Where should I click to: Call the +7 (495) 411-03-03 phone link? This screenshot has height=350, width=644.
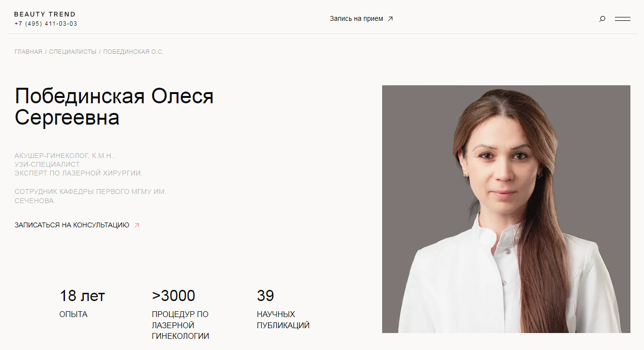pyautogui.click(x=46, y=24)
